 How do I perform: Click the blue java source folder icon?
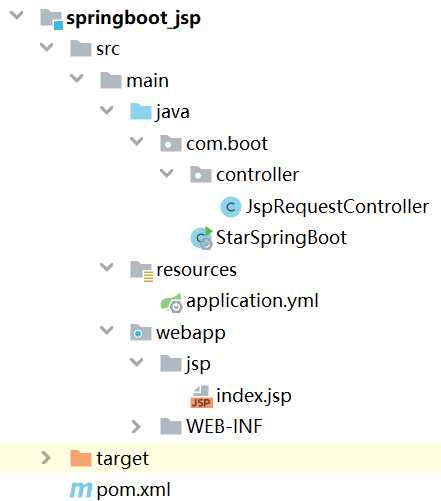[141, 112]
